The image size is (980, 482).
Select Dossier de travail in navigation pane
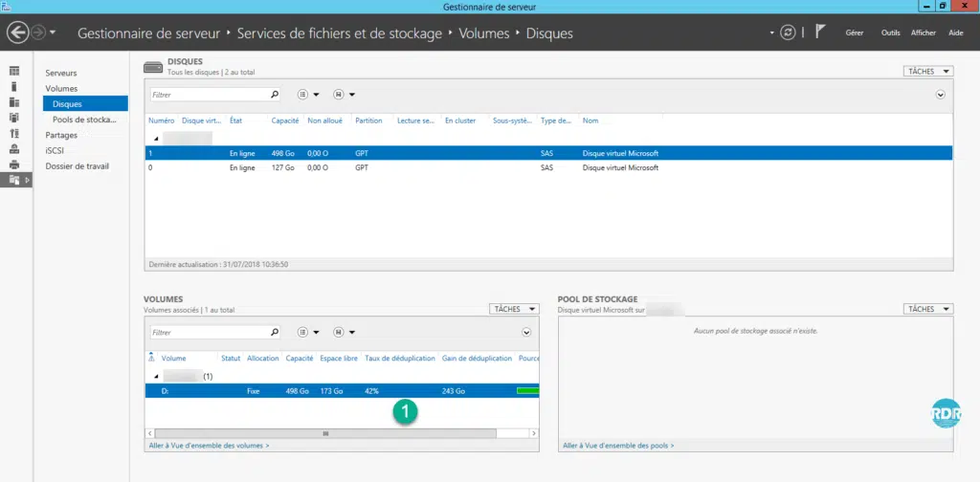point(77,166)
